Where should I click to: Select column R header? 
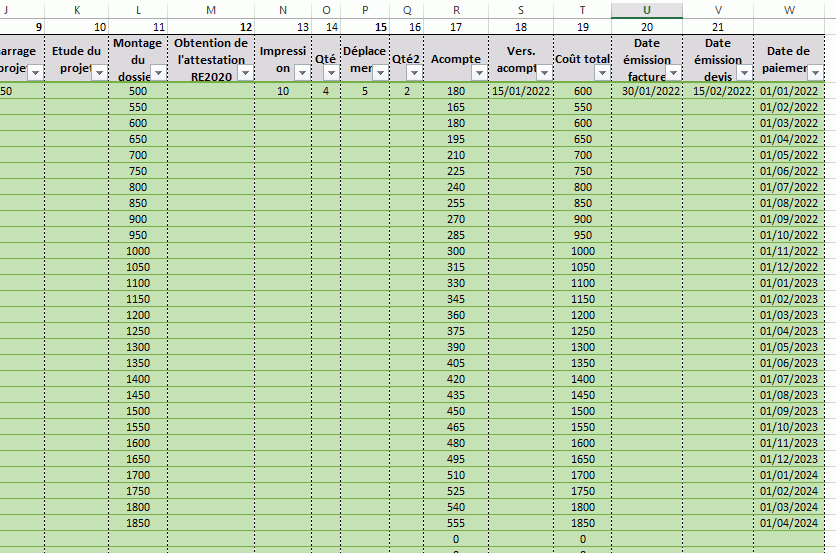click(x=456, y=10)
